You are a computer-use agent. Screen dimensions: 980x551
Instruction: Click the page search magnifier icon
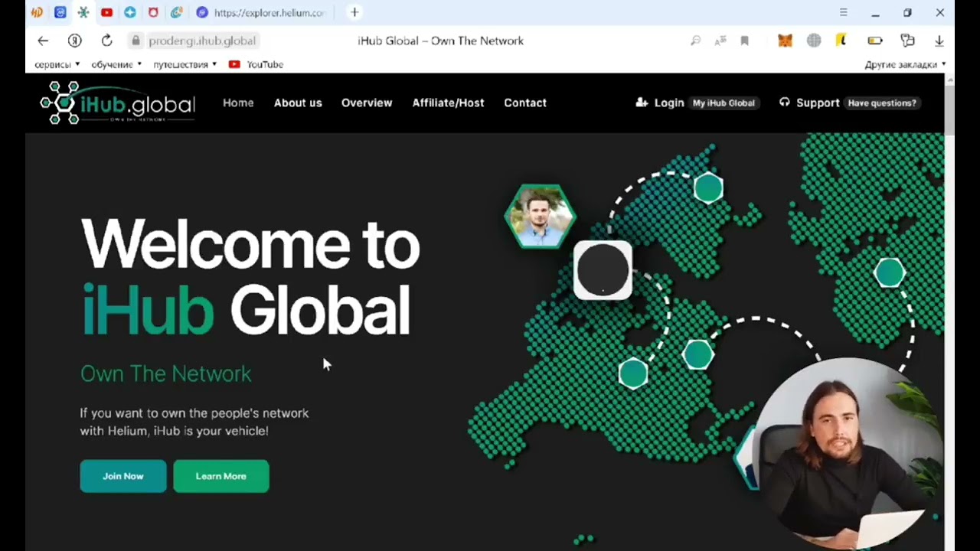[695, 41]
